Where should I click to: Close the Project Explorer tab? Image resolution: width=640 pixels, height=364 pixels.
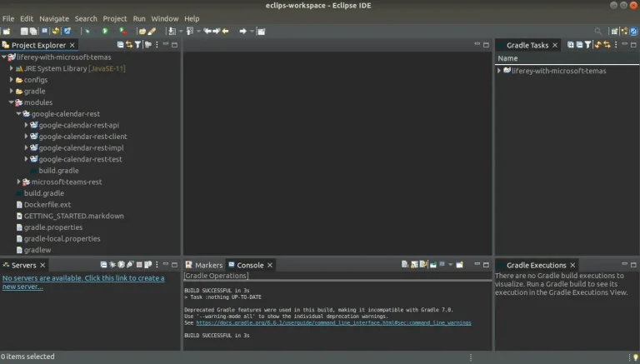(x=72, y=45)
